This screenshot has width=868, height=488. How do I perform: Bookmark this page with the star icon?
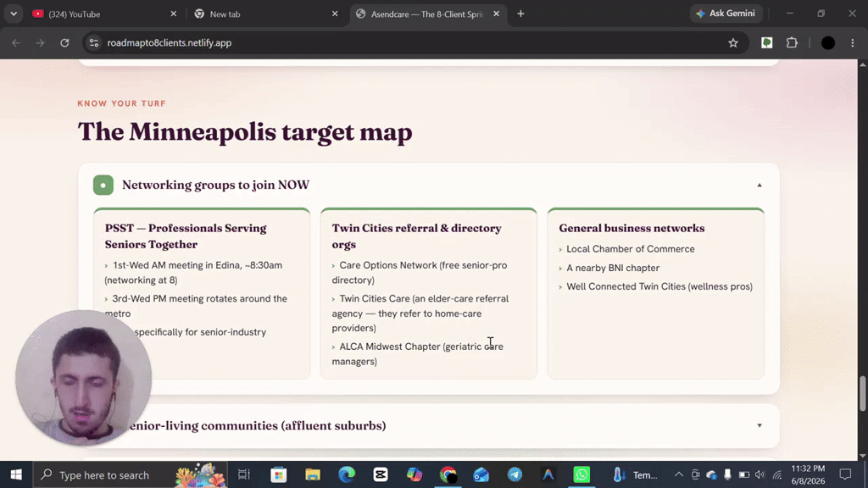coord(733,42)
